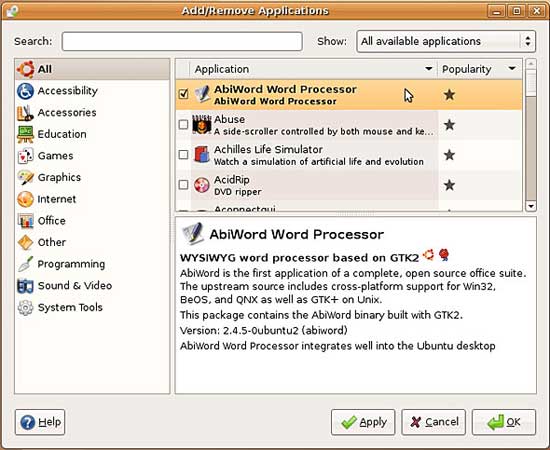Viewport: 550px width, 450px height.
Task: Maximize the Add/Remove Applications window
Action: pos(517,11)
